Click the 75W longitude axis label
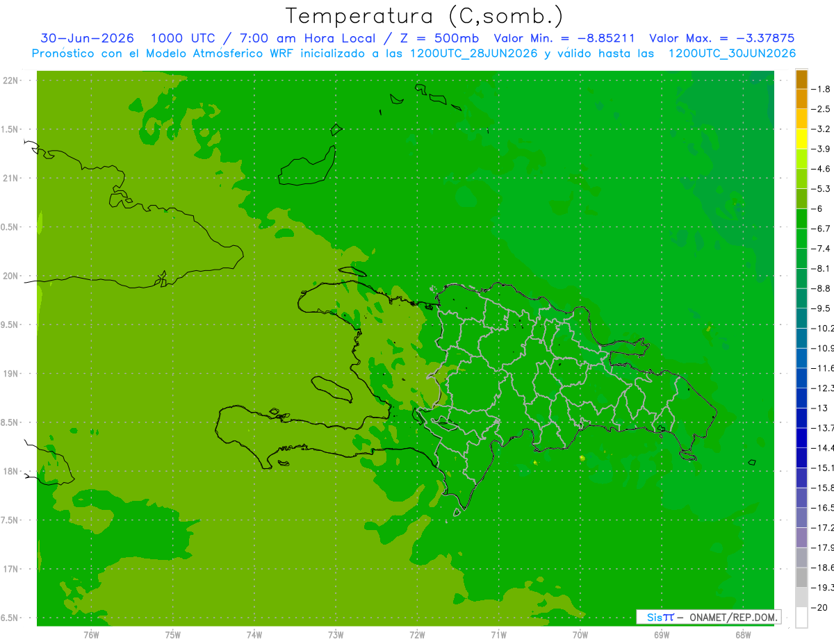This screenshot has width=834, height=644. 173,634
